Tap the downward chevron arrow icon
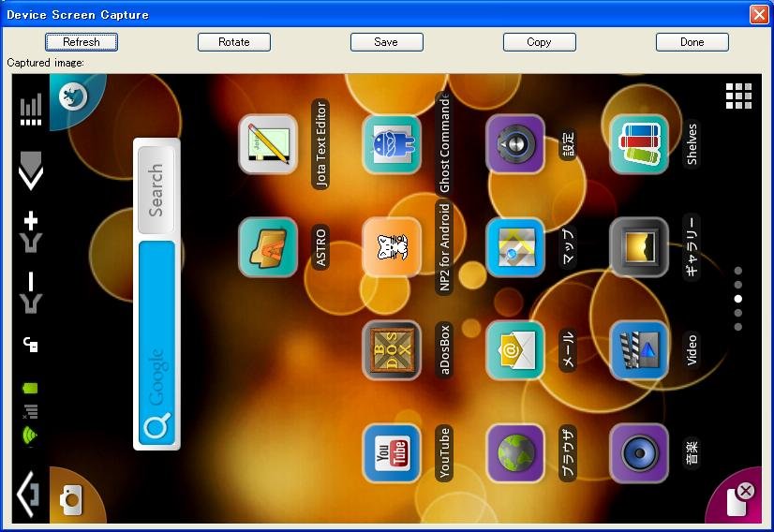Screen dimensions: 774x532 (x=31, y=170)
